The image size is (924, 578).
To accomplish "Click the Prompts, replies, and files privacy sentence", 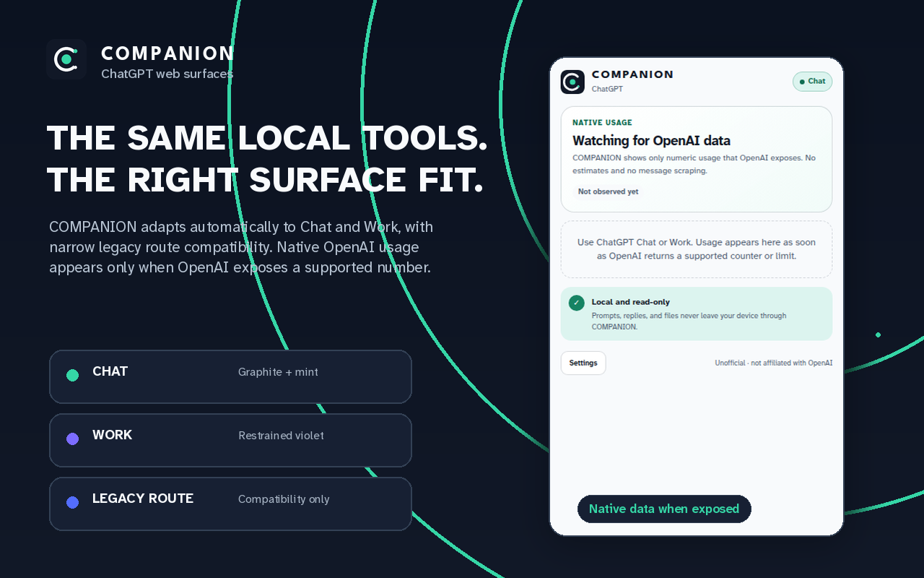I will coord(689,321).
